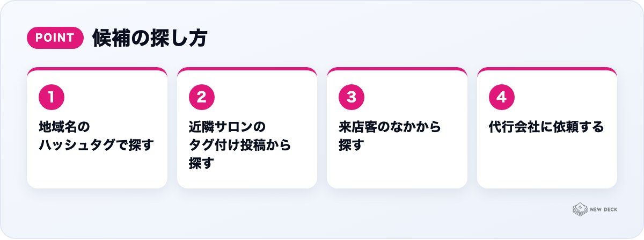The width and height of the screenshot is (644, 240).
Task: Click the number 2 circle icon
Action: 202,97
